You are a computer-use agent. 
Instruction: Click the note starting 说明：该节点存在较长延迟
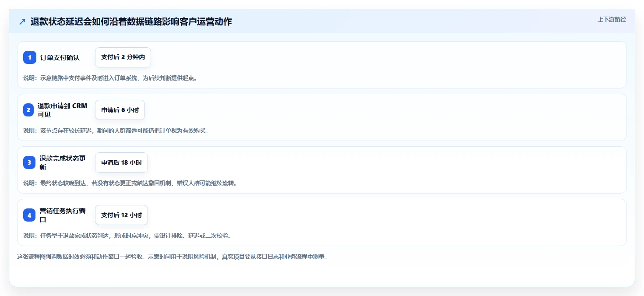[116, 130]
